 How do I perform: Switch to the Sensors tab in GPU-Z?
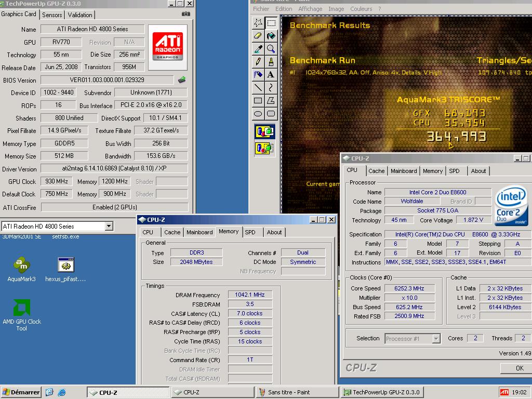52,15
